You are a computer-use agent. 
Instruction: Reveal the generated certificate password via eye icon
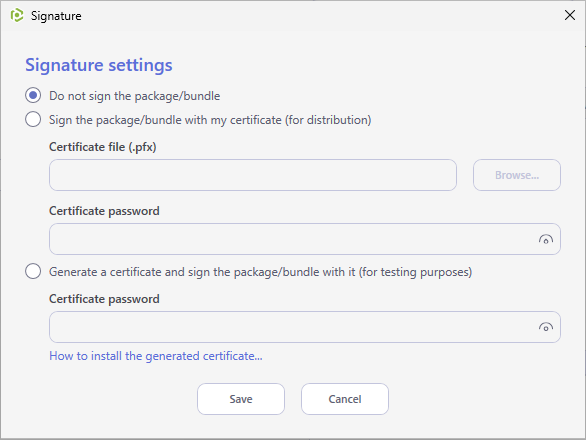point(546,327)
